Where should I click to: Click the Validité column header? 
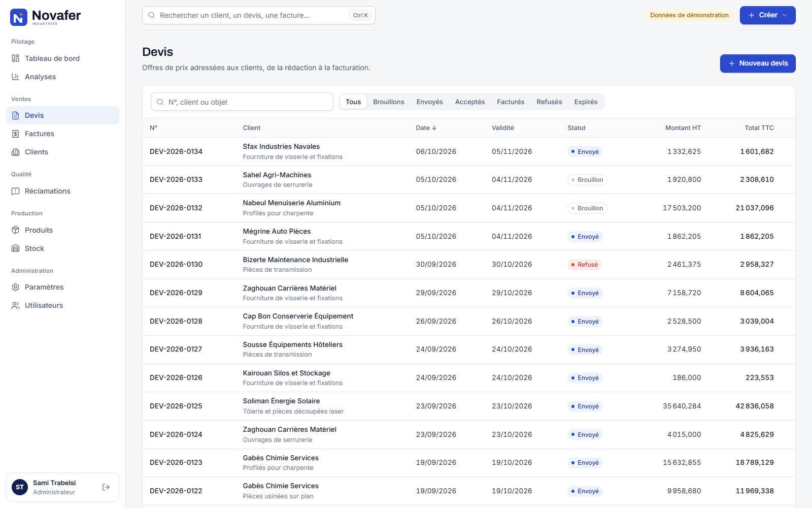click(503, 128)
